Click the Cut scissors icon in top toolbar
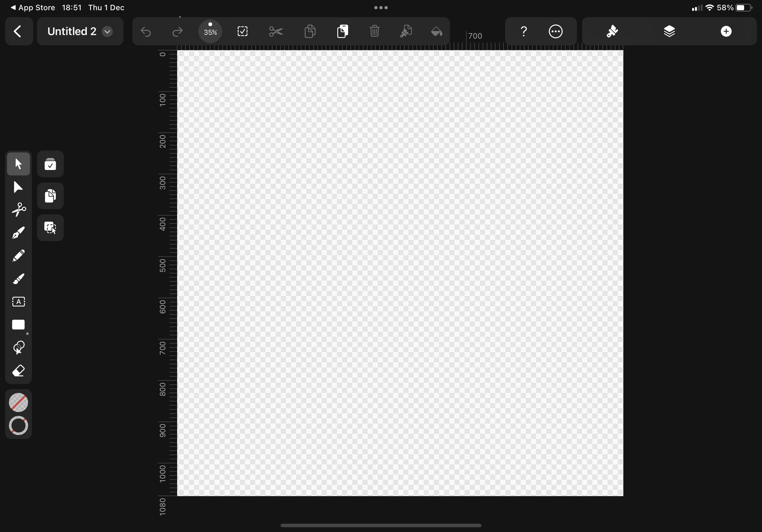Image resolution: width=762 pixels, height=532 pixels. point(276,32)
